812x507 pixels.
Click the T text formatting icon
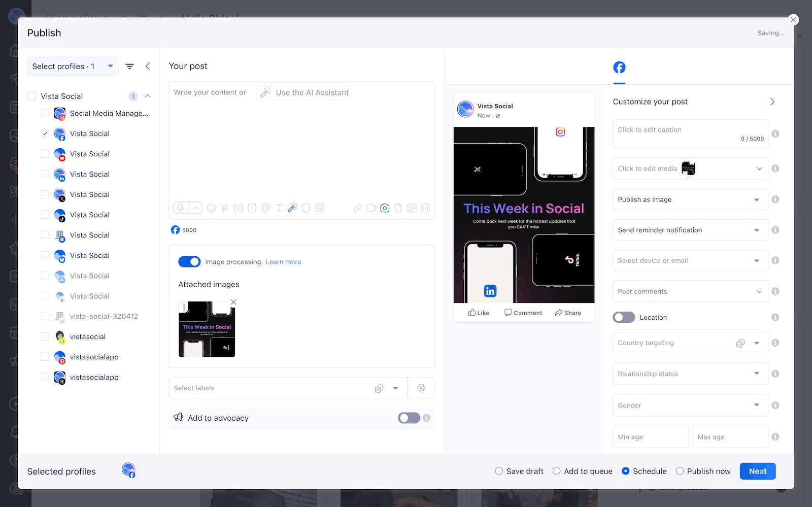(279, 208)
